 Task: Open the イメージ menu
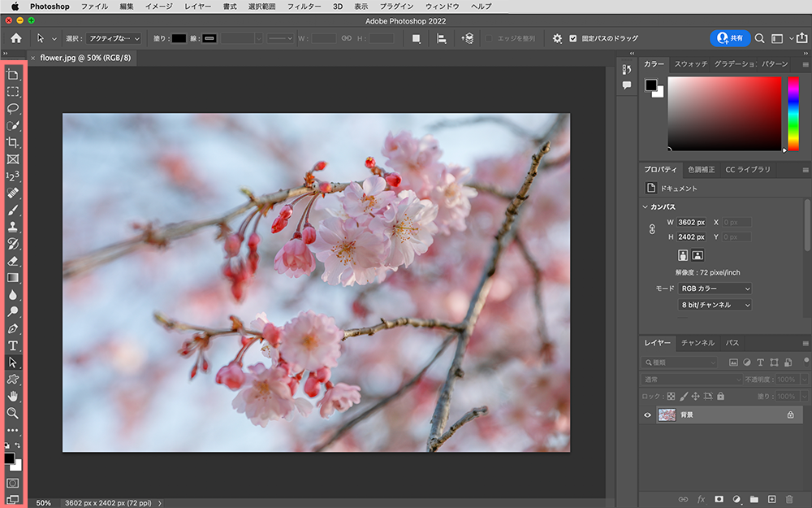pyautogui.click(x=158, y=7)
